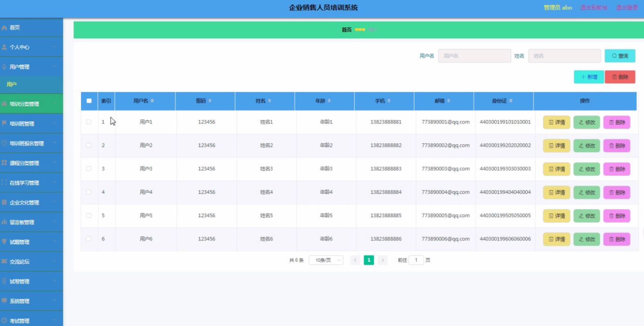Click the sort arrows on 密码 column
644x326 pixels.
point(209,101)
